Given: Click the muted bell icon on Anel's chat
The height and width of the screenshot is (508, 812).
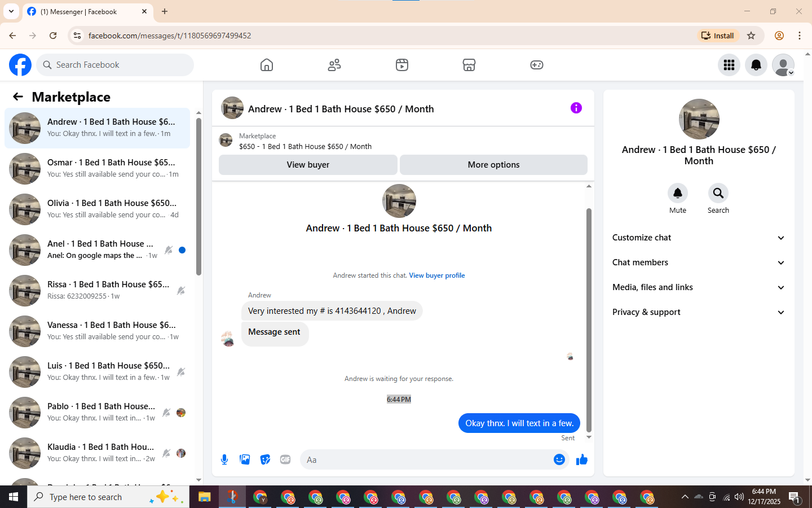Looking at the screenshot, I should [169, 250].
